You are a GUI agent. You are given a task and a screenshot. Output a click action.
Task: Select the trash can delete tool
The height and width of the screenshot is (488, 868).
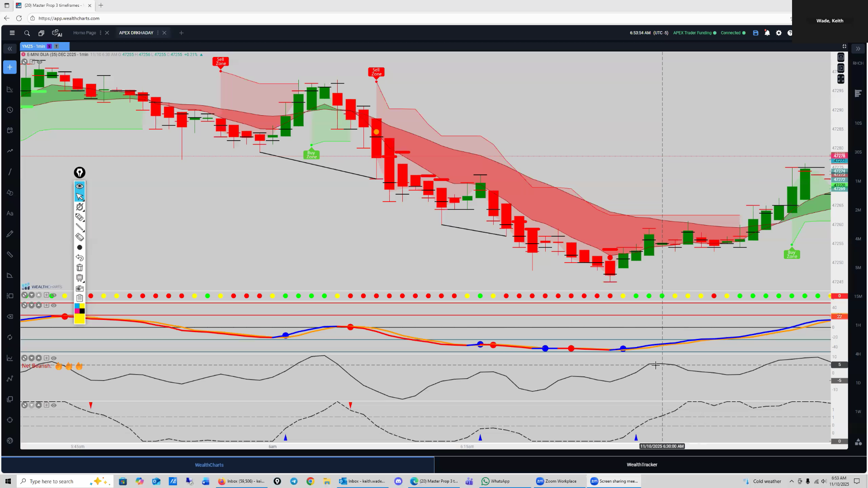point(80,268)
